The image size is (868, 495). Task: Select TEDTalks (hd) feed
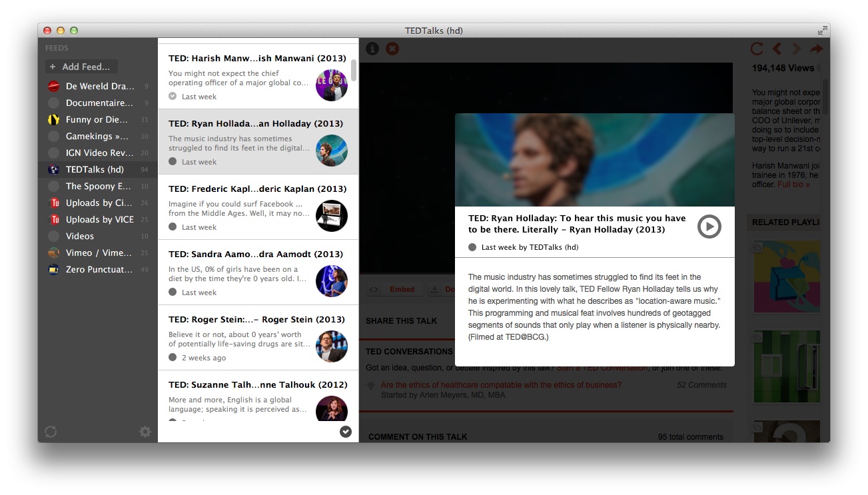point(98,169)
